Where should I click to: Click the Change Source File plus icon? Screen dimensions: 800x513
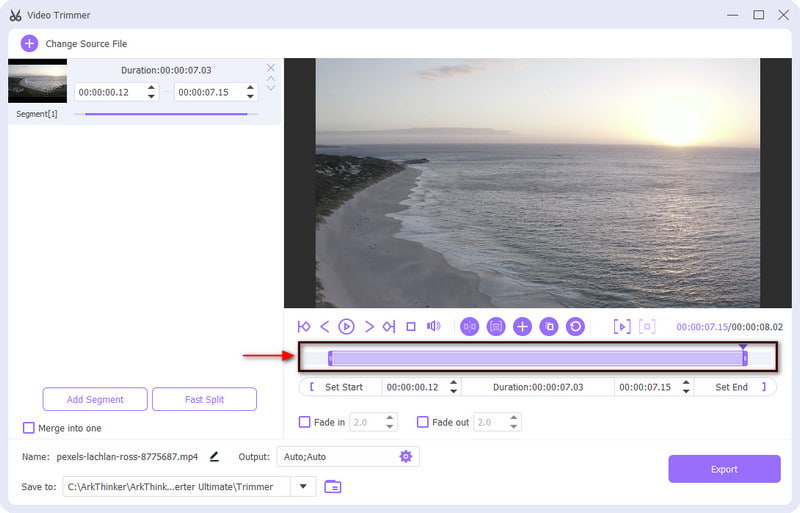29,43
